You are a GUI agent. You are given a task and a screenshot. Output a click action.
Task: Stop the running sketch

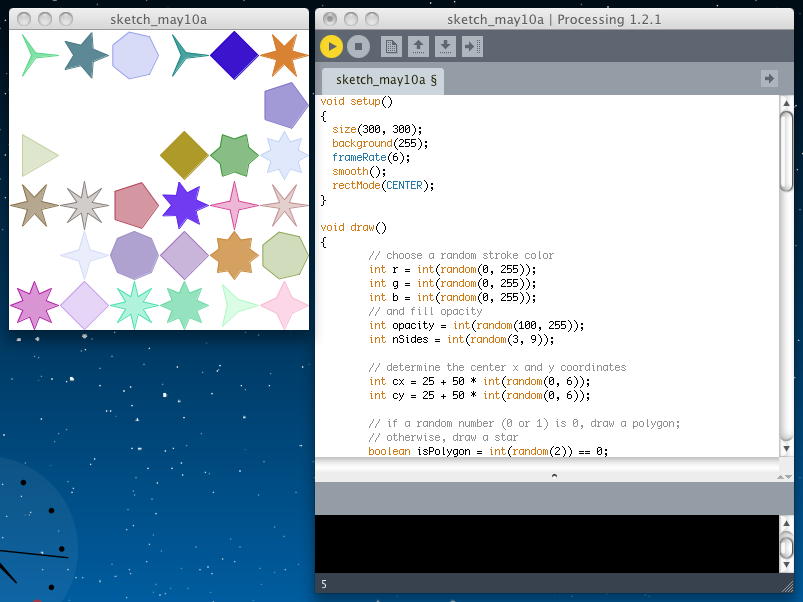pyautogui.click(x=359, y=46)
